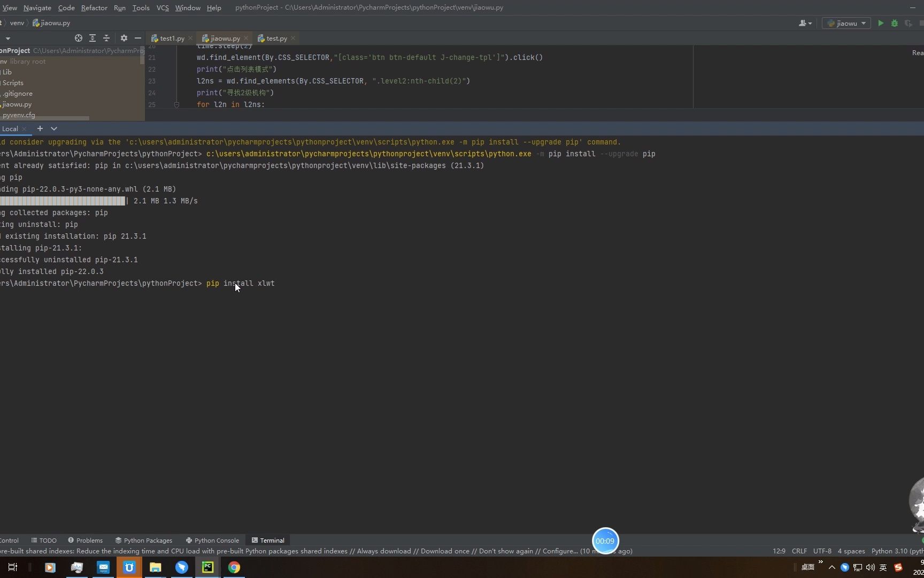Screen dimensions: 924x578
Task: Open the Window menu
Action: (x=188, y=7)
